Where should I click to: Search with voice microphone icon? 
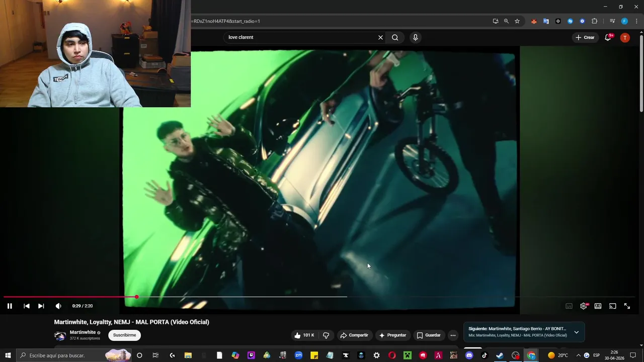[x=415, y=37]
